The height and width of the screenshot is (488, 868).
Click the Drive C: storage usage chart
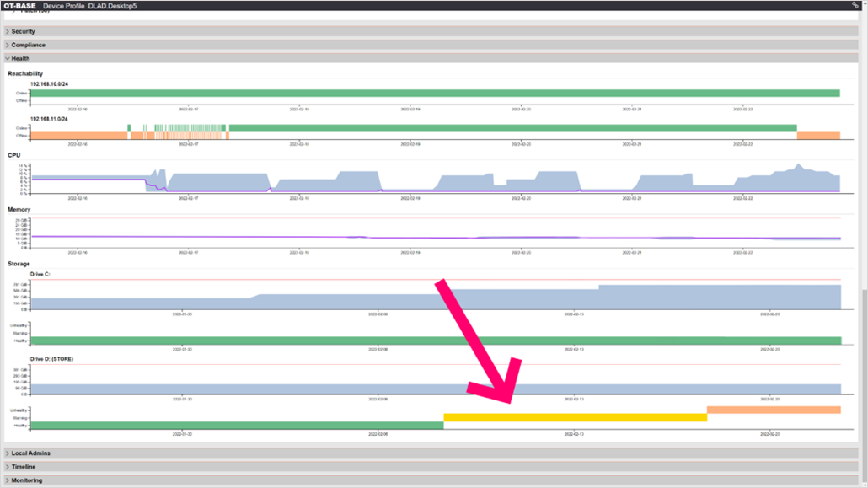(x=435, y=297)
